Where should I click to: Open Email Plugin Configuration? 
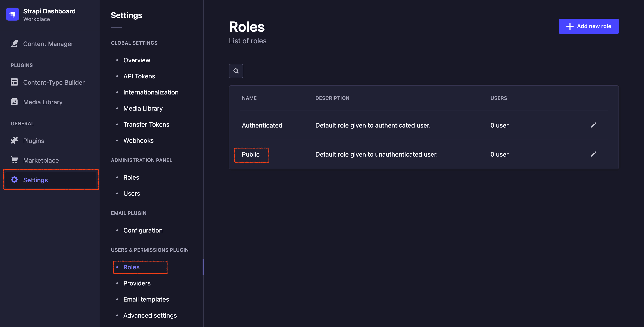click(143, 230)
